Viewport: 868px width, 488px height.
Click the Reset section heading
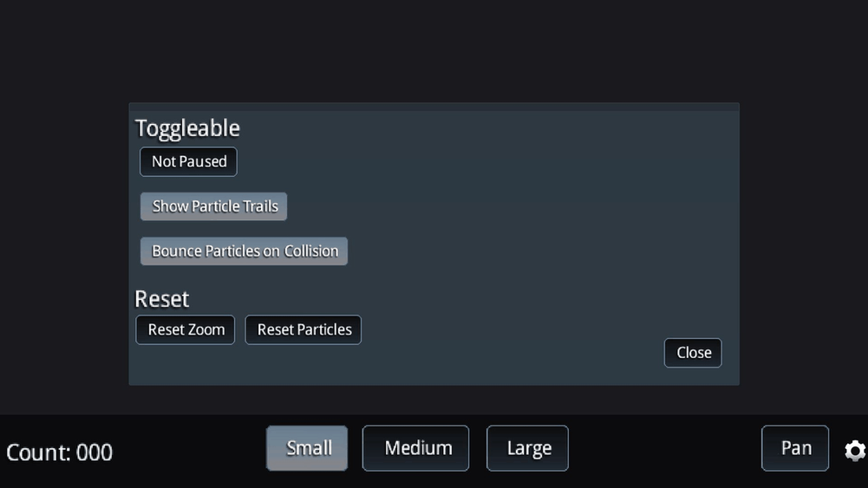click(x=162, y=299)
